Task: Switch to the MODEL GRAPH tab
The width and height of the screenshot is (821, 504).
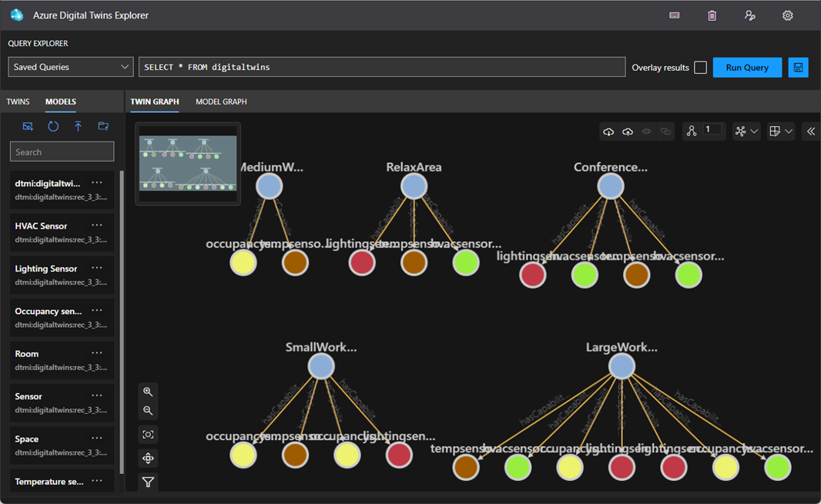Action: tap(221, 102)
